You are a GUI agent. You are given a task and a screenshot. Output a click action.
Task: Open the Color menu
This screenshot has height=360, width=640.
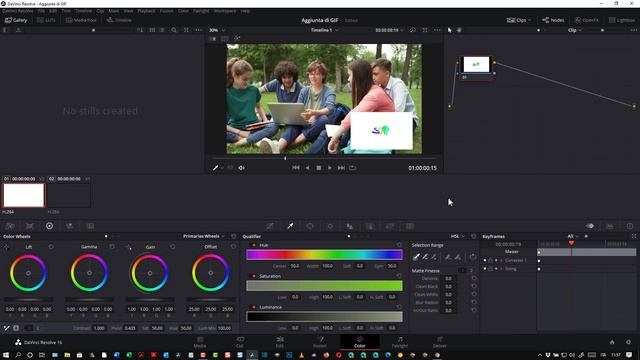(183, 11)
